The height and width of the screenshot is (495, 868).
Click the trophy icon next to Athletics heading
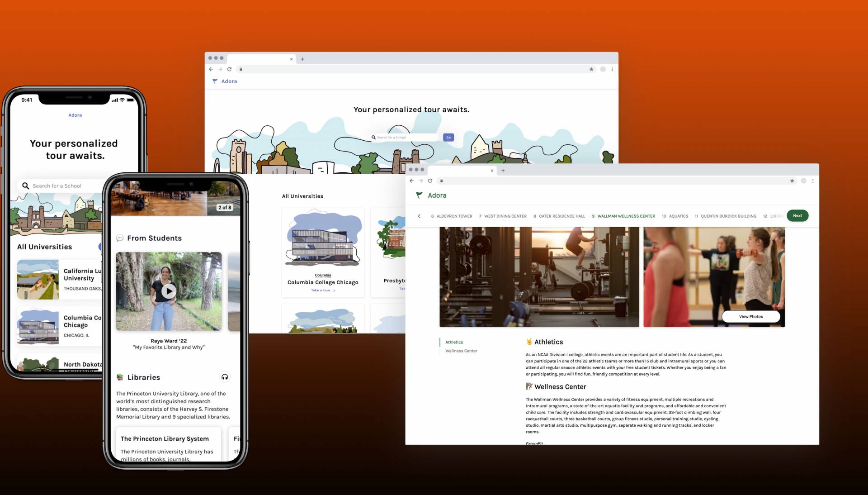(x=529, y=342)
